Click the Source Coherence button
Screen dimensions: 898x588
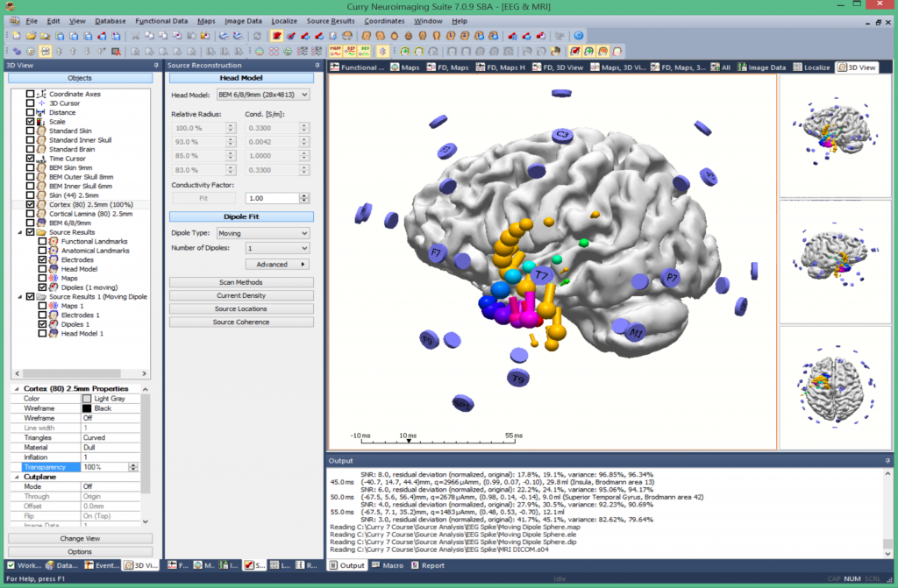(x=241, y=322)
